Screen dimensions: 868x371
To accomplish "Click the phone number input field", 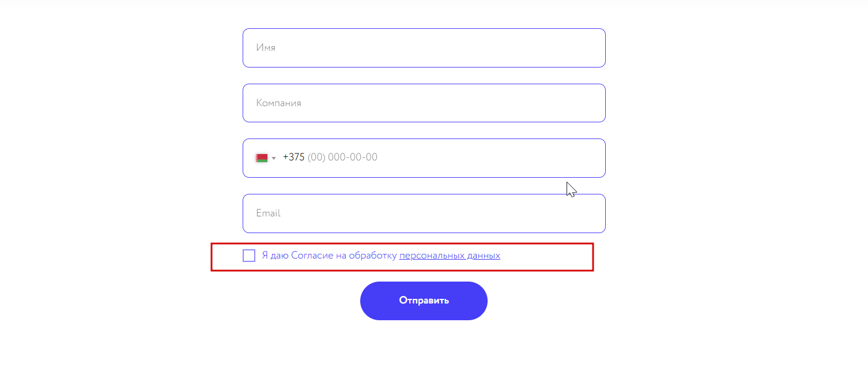I will click(x=461, y=158).
